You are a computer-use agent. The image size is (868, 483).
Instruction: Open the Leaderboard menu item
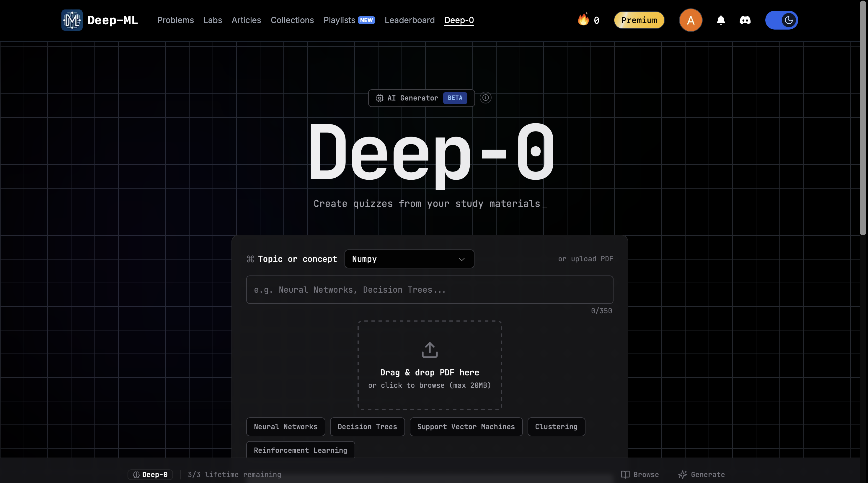[x=410, y=20]
